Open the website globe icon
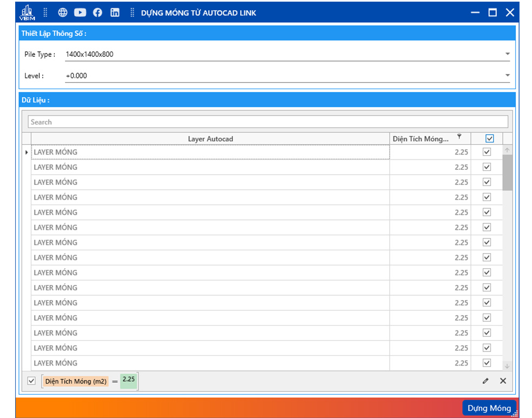 63,12
